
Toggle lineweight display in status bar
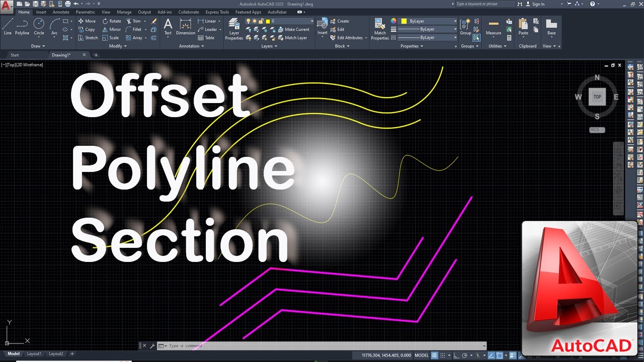click(x=512, y=355)
